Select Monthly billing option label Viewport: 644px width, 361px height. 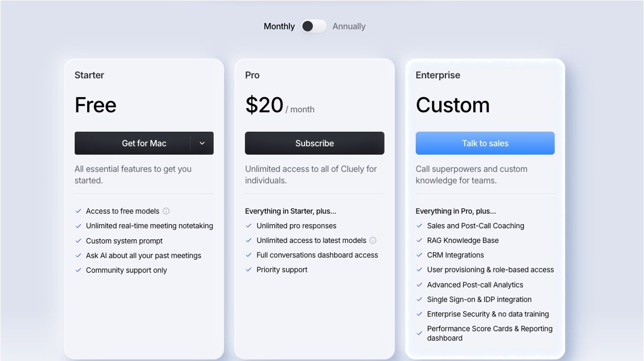click(x=279, y=26)
